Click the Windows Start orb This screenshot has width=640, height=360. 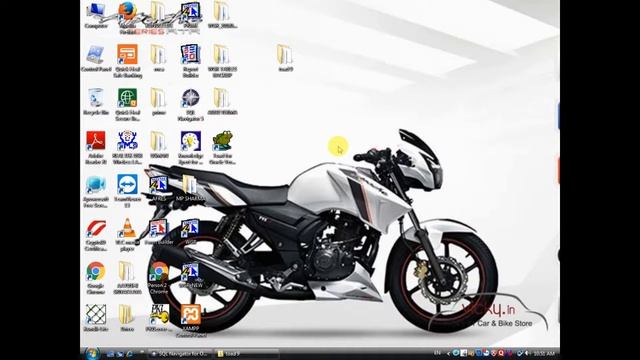tap(93, 353)
